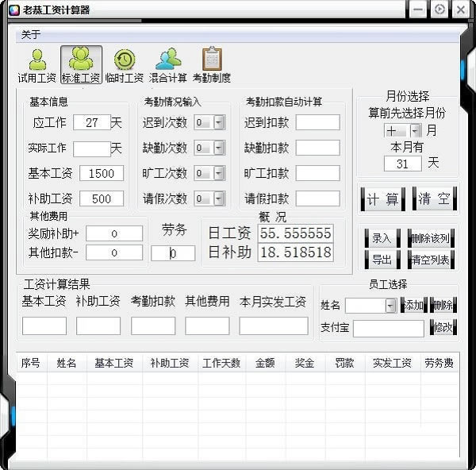Viewport: 476px width, 470px height.
Task: Click the 添加 employee button
Action: click(414, 305)
